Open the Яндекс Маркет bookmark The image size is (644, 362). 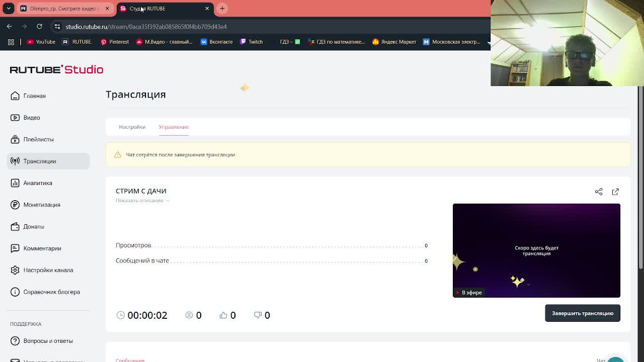pyautogui.click(x=394, y=42)
